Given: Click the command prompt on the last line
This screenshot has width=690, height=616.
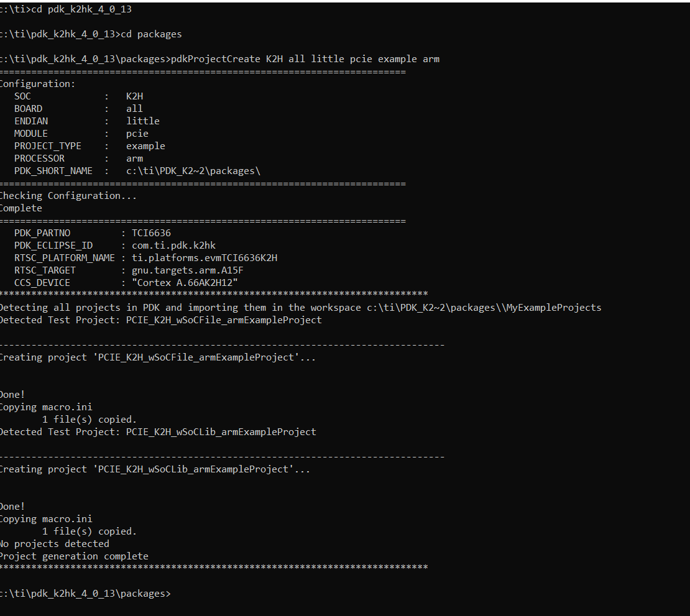Looking at the screenshot, I should click(85, 594).
